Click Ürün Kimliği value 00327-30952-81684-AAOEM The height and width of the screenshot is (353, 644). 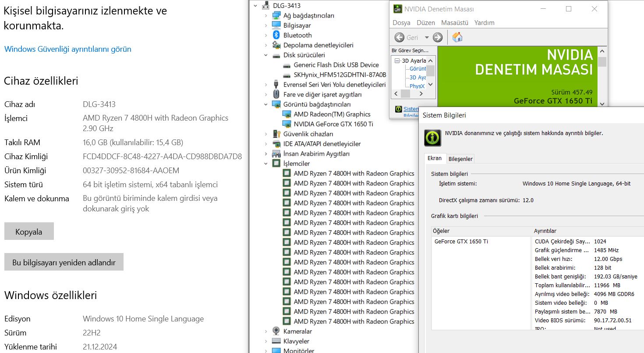(x=131, y=171)
